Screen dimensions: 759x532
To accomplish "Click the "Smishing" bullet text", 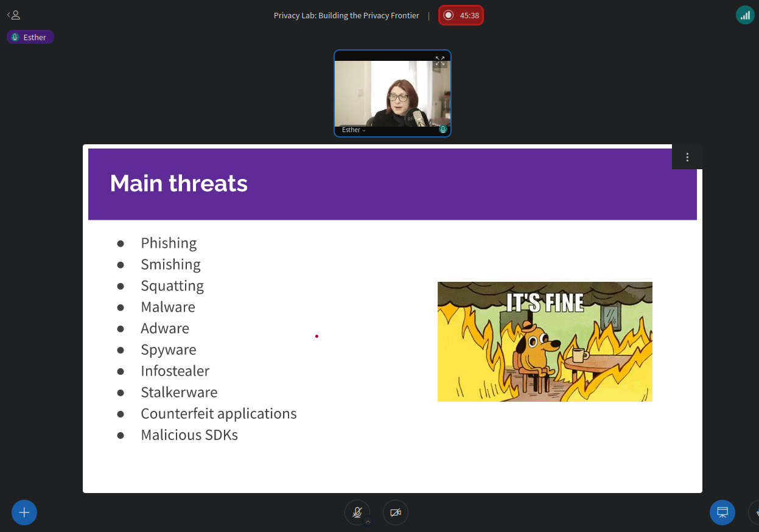I will pyautogui.click(x=170, y=264).
